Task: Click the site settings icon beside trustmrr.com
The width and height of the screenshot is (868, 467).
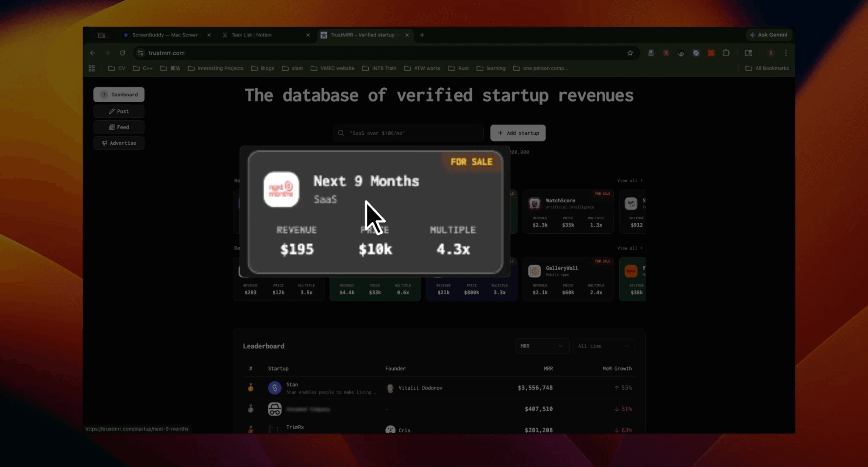Action: (140, 53)
